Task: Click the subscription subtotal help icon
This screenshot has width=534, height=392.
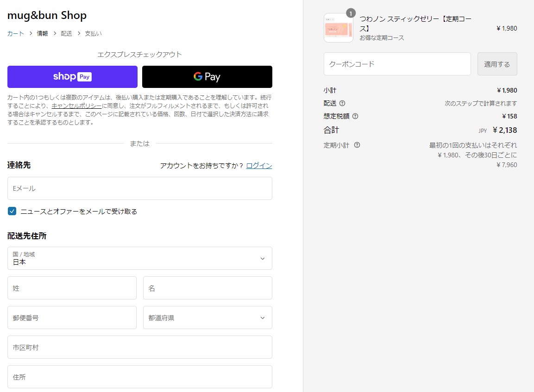Action: coord(357,145)
